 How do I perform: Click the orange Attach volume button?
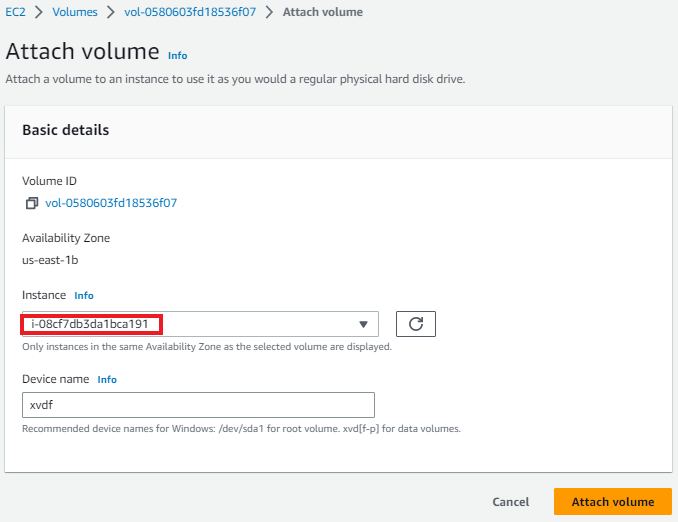click(613, 502)
